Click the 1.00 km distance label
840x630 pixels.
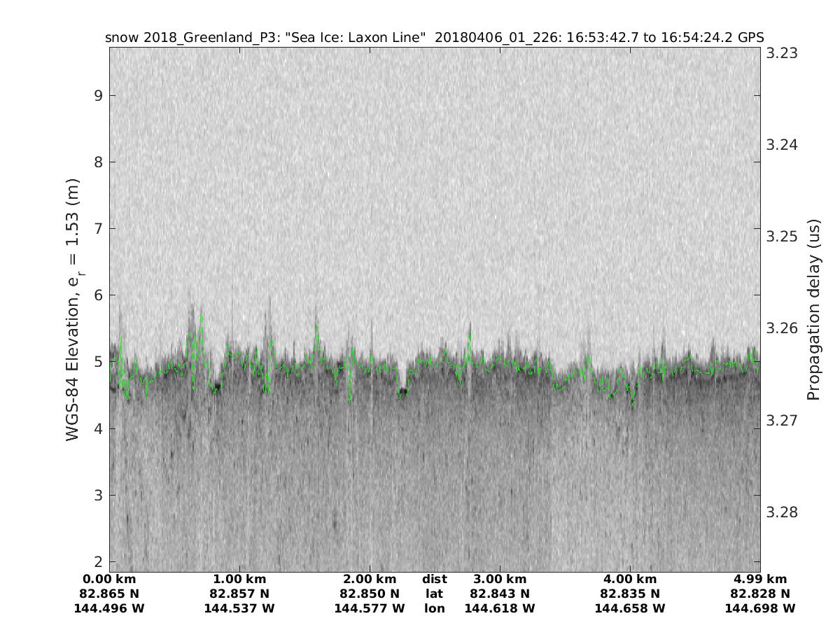coord(239,580)
